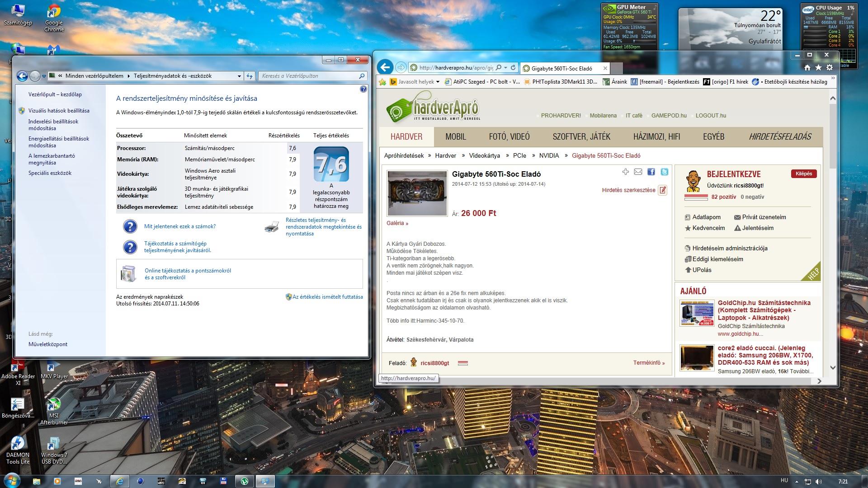
Task: Open IE favorites star icon
Action: click(x=818, y=67)
